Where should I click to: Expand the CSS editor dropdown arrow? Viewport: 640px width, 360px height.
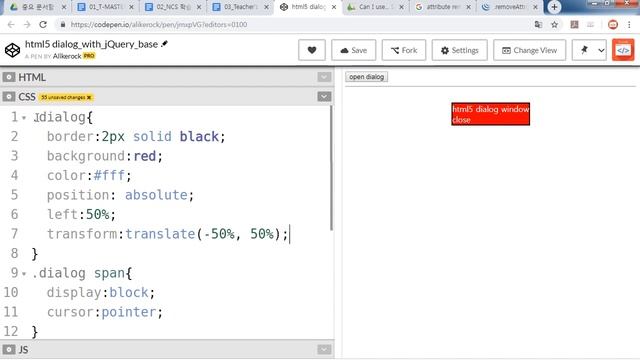point(324,97)
